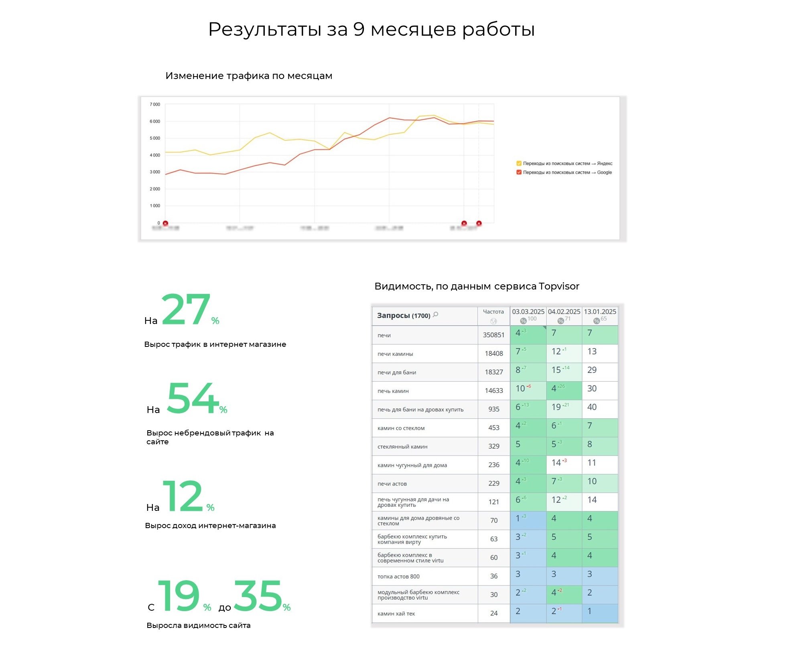Screen dimensions: 812x656
Task: Click Google legend label text
Action: (567, 172)
